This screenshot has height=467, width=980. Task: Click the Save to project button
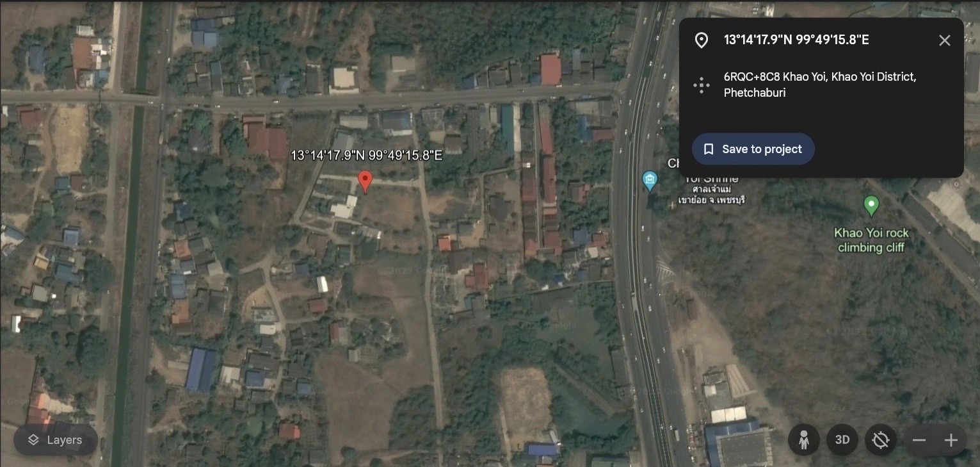pos(753,149)
